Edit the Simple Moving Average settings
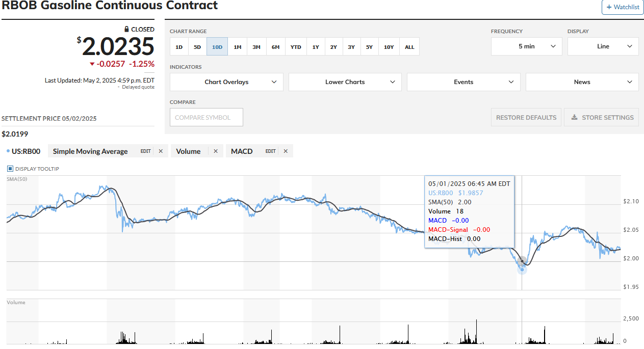The height and width of the screenshot is (349, 644). point(146,151)
